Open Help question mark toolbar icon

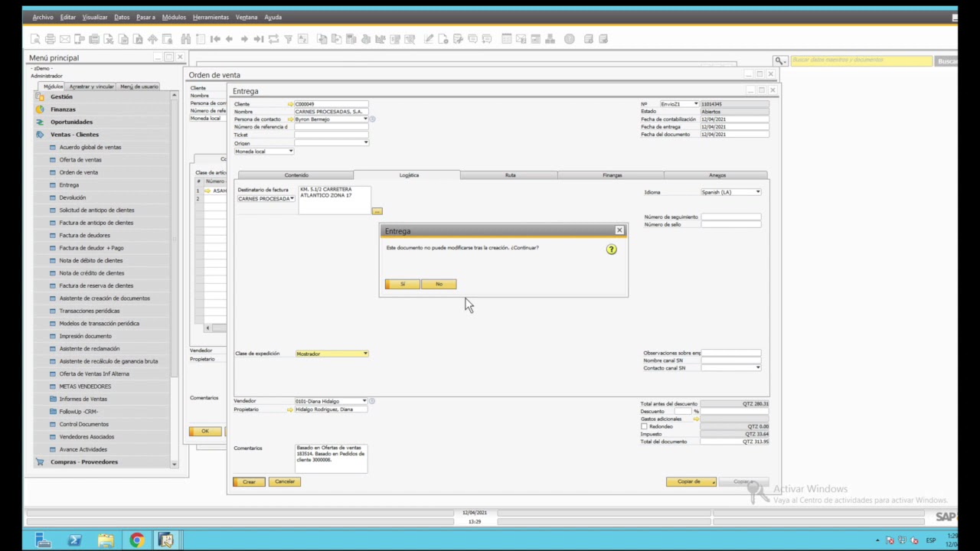tap(570, 39)
